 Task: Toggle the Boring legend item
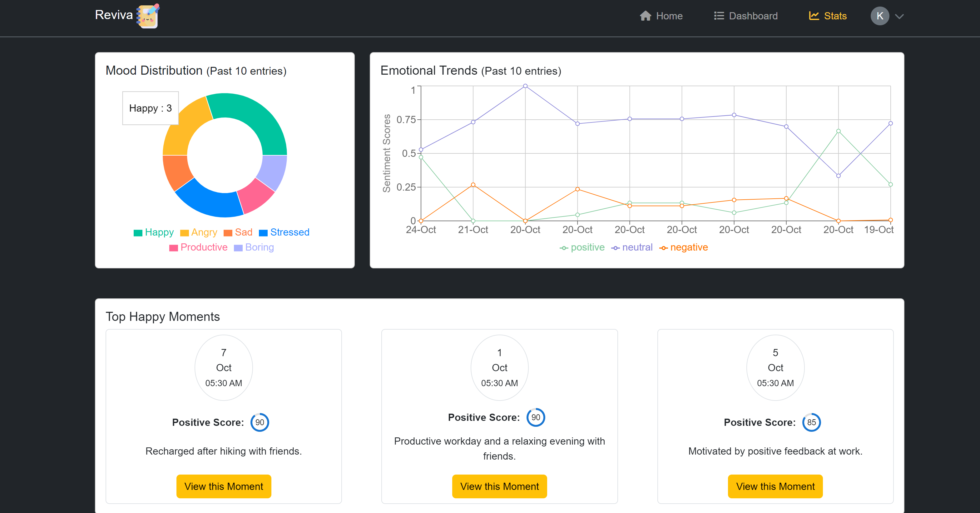coord(254,247)
